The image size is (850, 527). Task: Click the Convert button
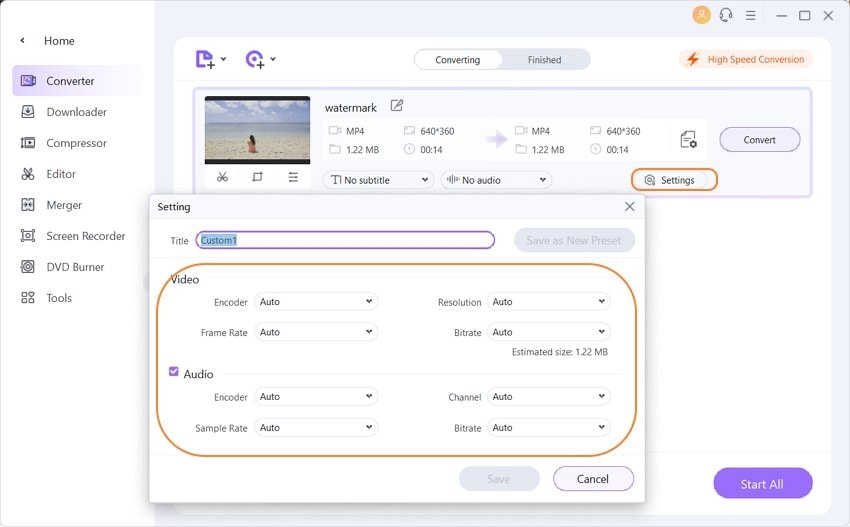(x=759, y=139)
